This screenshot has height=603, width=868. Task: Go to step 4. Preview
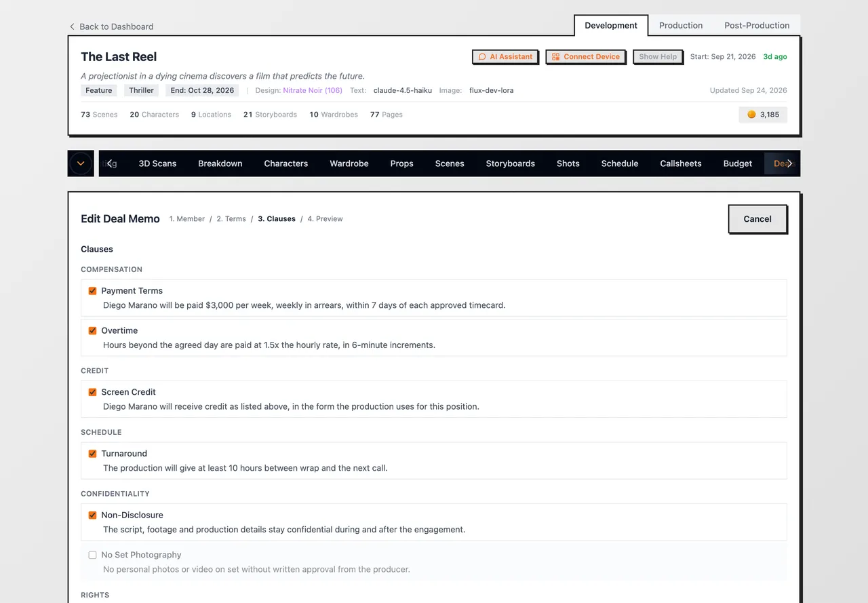pos(325,219)
